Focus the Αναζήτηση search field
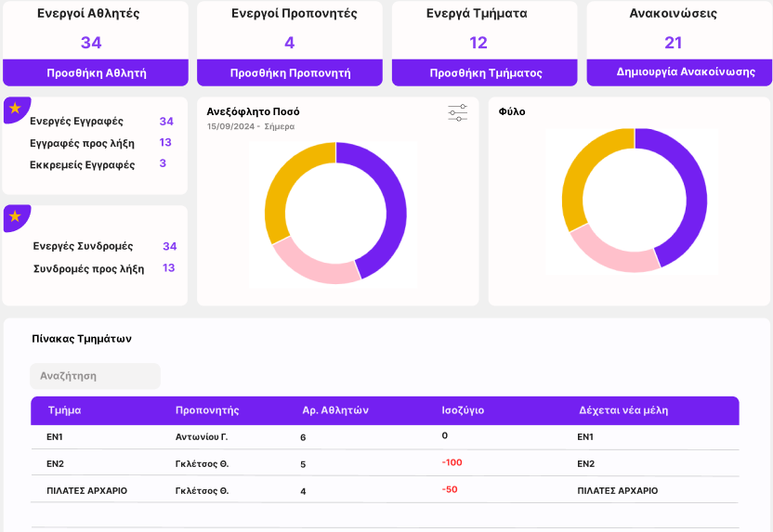Viewport: 773px width, 532px height. click(95, 376)
